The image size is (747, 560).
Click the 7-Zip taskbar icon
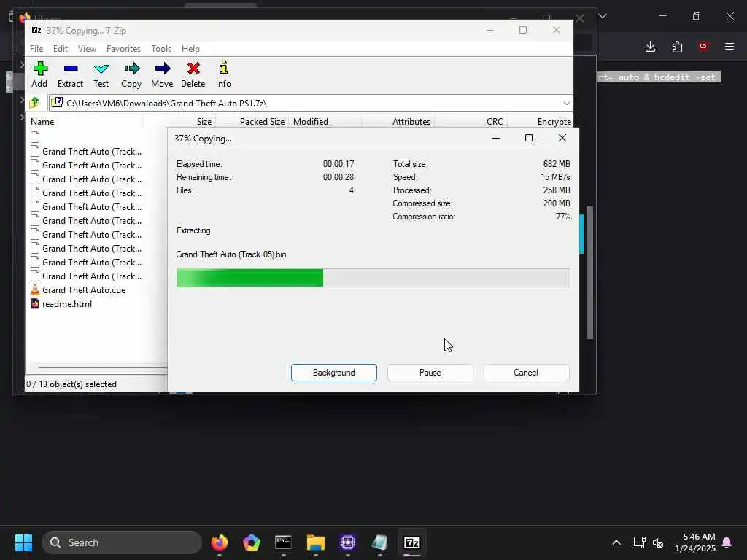412,542
